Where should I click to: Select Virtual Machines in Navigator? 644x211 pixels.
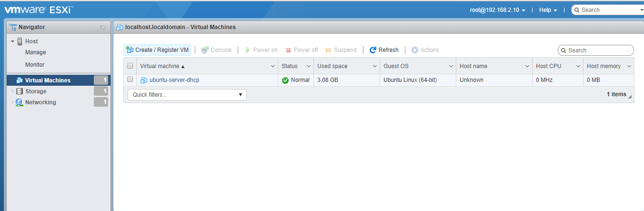[x=48, y=80]
